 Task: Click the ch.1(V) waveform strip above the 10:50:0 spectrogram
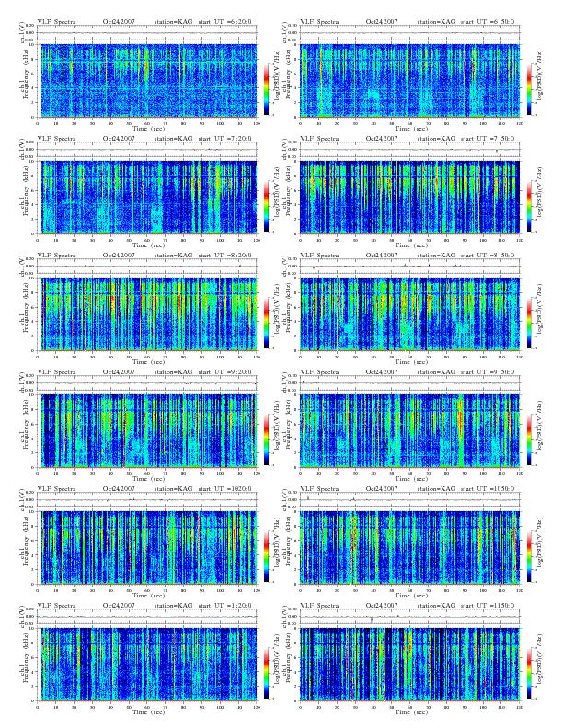click(409, 500)
